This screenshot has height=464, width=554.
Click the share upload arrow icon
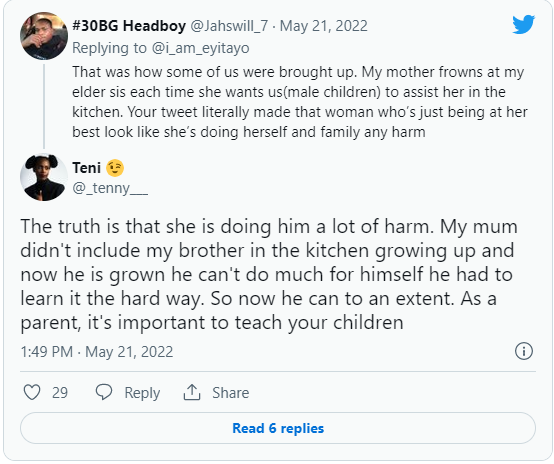(x=192, y=392)
